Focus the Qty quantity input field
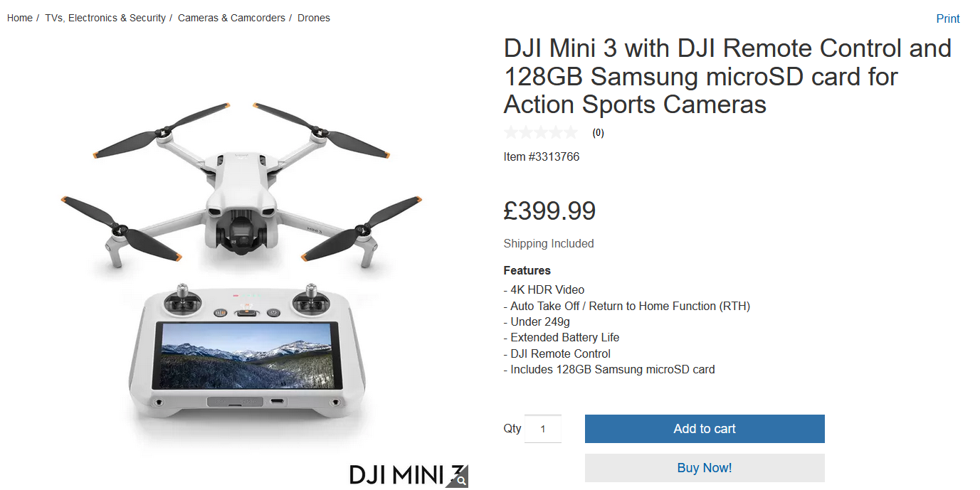980x490 pixels. click(543, 429)
